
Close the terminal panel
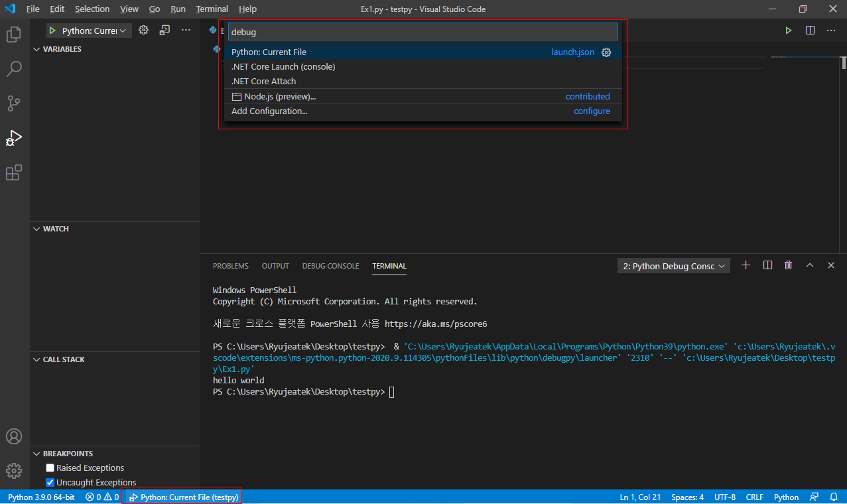tap(831, 265)
